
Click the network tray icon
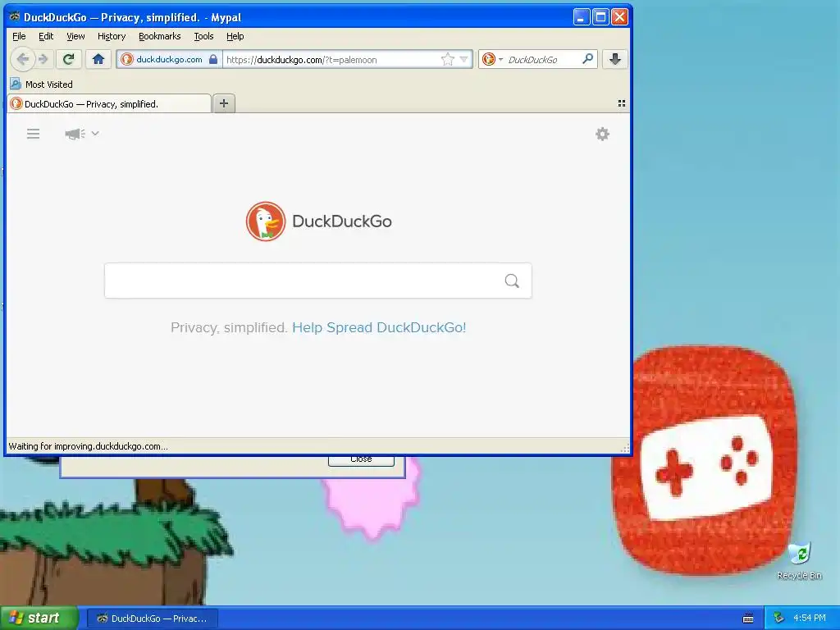778,618
